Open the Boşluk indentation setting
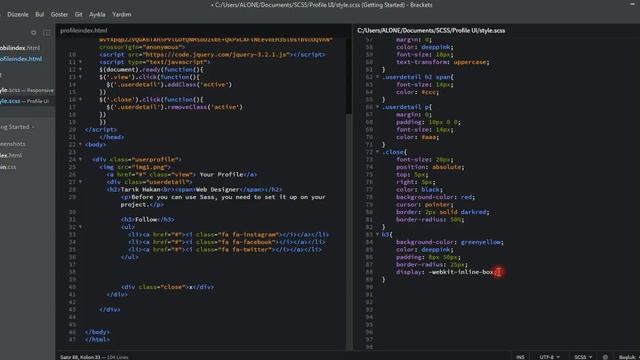The image size is (640, 360). click(627, 357)
